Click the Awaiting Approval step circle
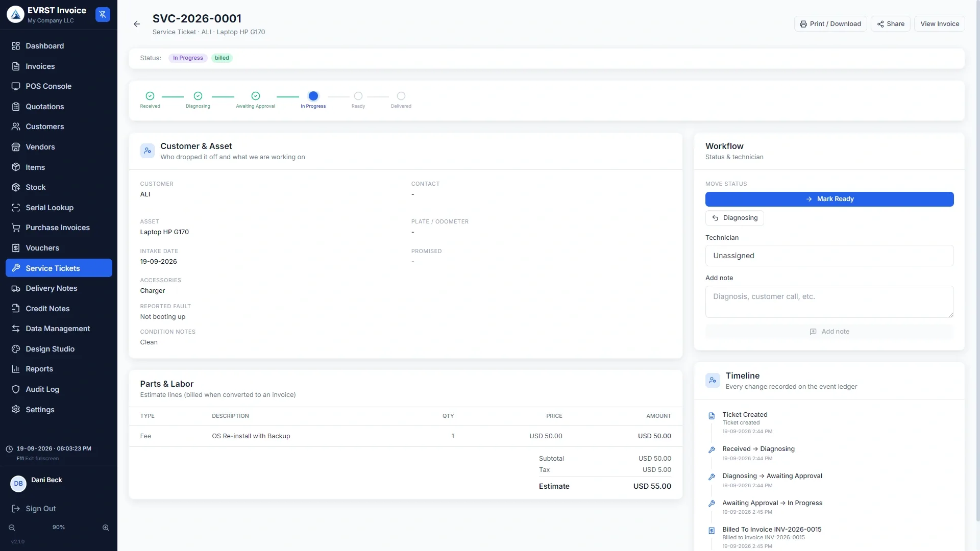The height and width of the screenshot is (551, 980). 256,96
